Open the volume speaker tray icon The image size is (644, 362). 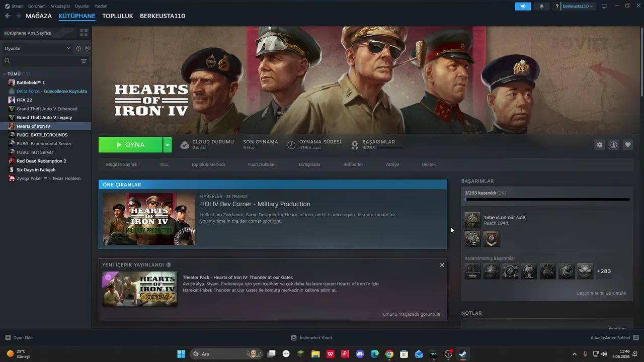(604, 354)
